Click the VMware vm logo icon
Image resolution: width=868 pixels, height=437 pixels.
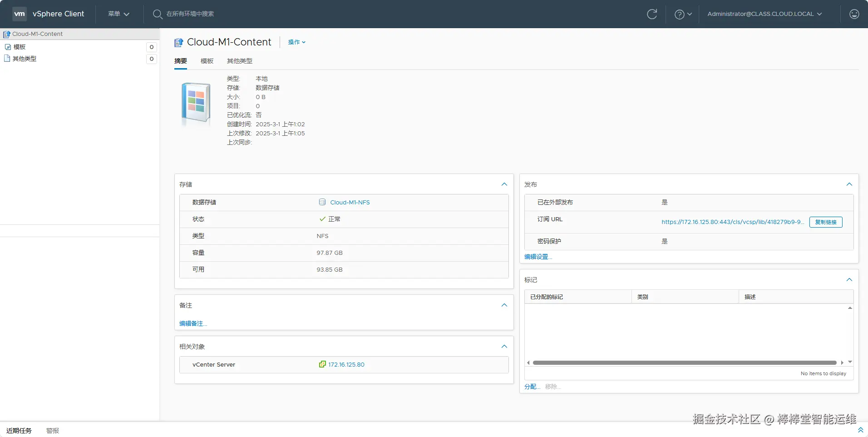click(20, 14)
